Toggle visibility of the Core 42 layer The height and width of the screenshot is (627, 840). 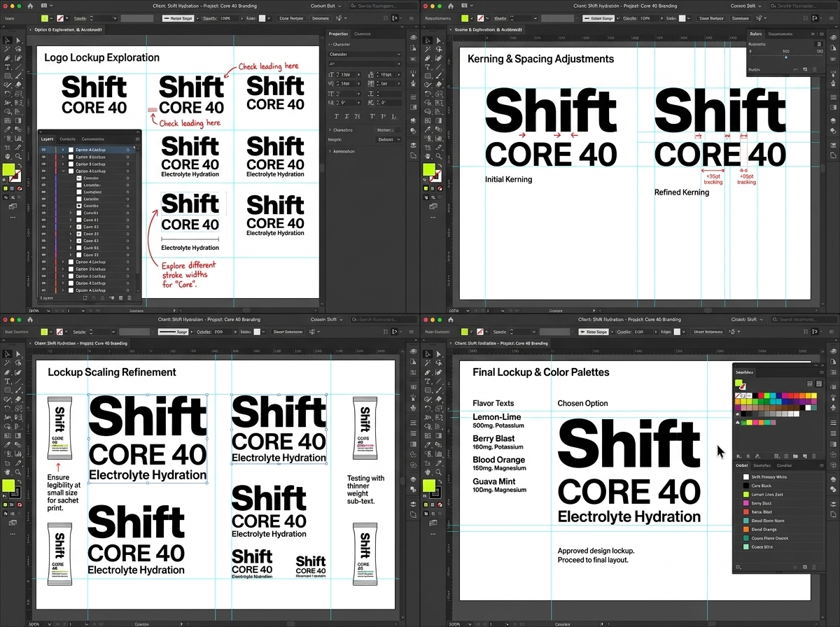click(x=43, y=227)
